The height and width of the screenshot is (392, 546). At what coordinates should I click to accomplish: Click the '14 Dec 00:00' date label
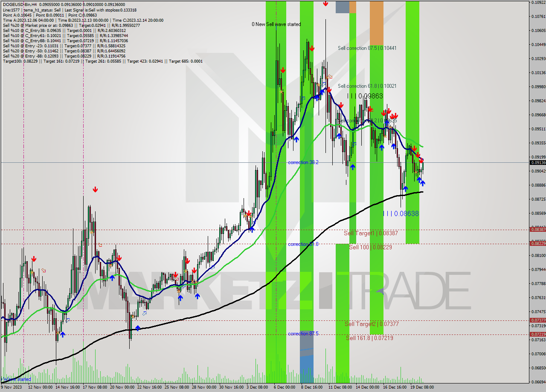click(367, 387)
